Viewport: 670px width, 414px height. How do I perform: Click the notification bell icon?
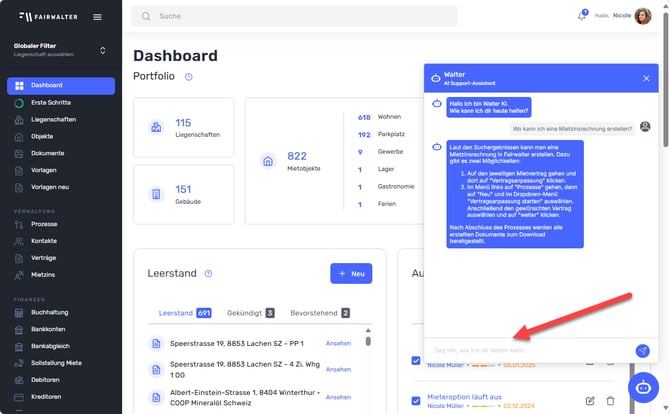tap(582, 16)
